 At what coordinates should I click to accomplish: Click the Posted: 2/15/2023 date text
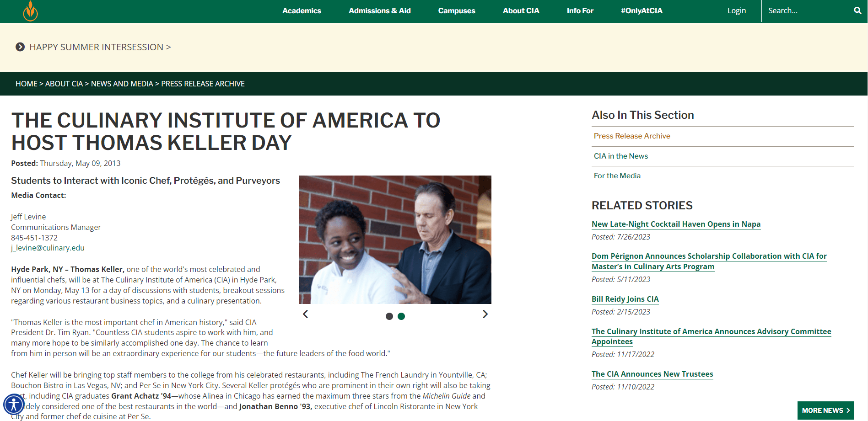[x=620, y=312]
